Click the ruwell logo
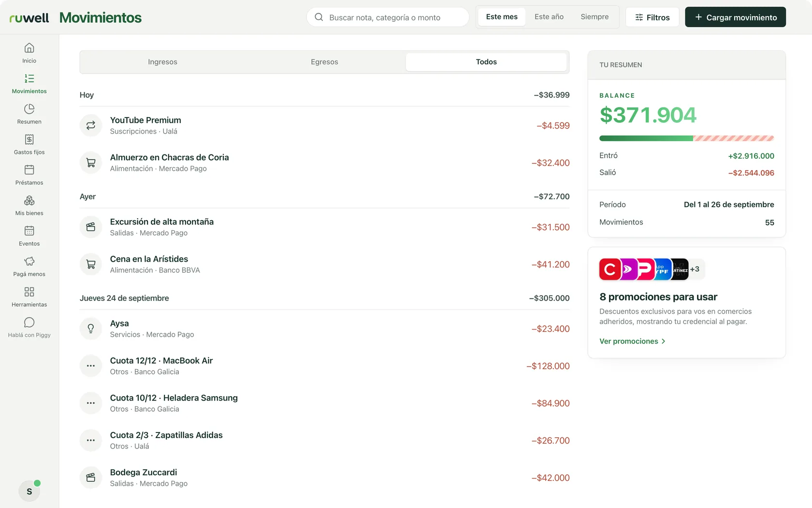The image size is (812, 508). (29, 18)
